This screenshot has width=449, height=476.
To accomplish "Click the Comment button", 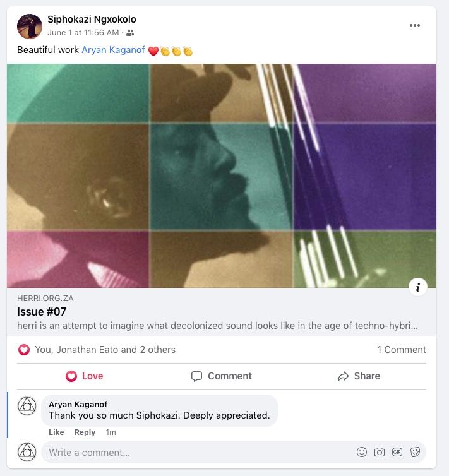I will click(222, 376).
